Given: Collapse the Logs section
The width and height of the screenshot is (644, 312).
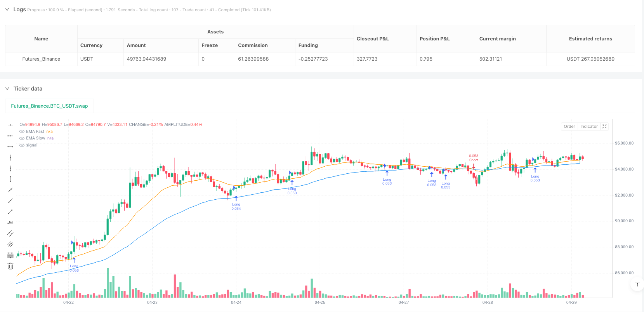Looking at the screenshot, I should click(x=7, y=9).
